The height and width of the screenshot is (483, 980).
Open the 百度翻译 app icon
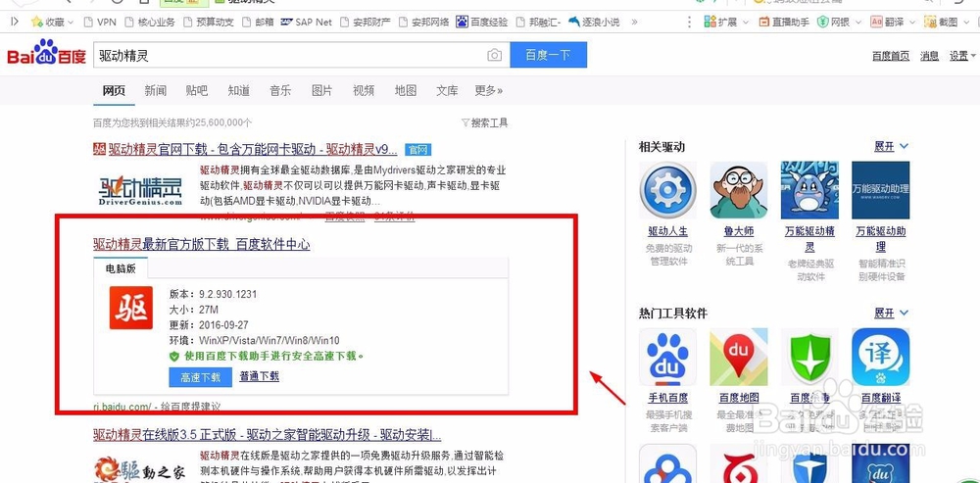point(881,357)
